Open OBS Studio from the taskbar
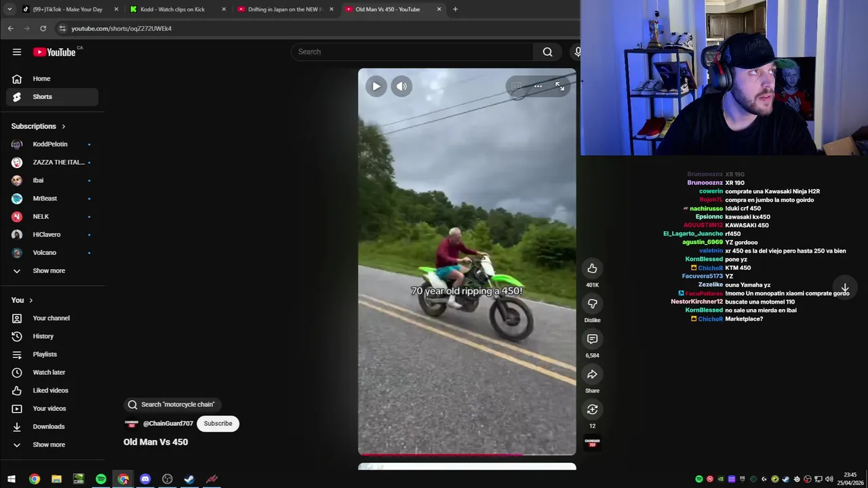868x488 pixels. pos(167,479)
